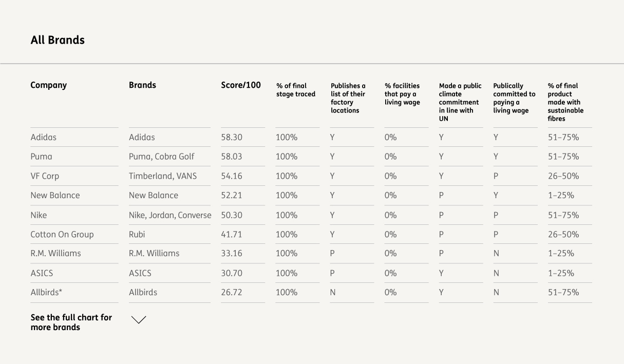Click 'Publically committed to paying a living wage' header
Screen dimensions: 624x364
pyautogui.click(x=514, y=98)
